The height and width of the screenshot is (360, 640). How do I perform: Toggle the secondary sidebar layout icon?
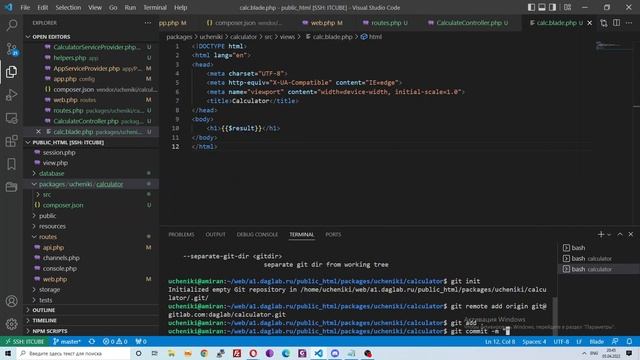click(552, 7)
